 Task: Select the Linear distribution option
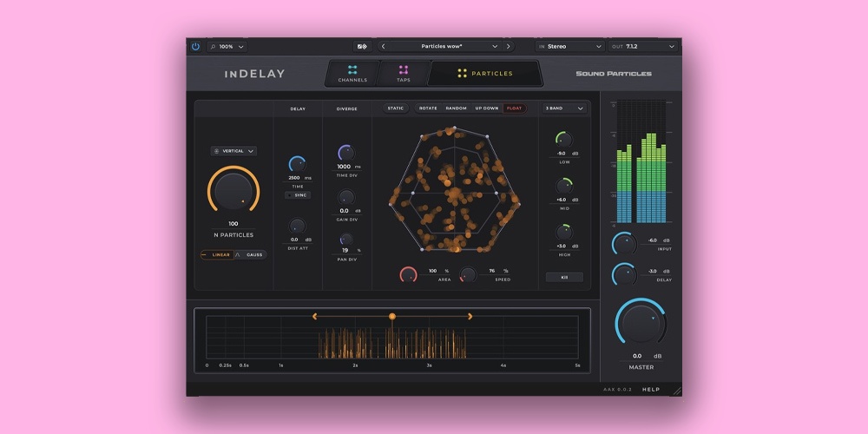point(218,255)
